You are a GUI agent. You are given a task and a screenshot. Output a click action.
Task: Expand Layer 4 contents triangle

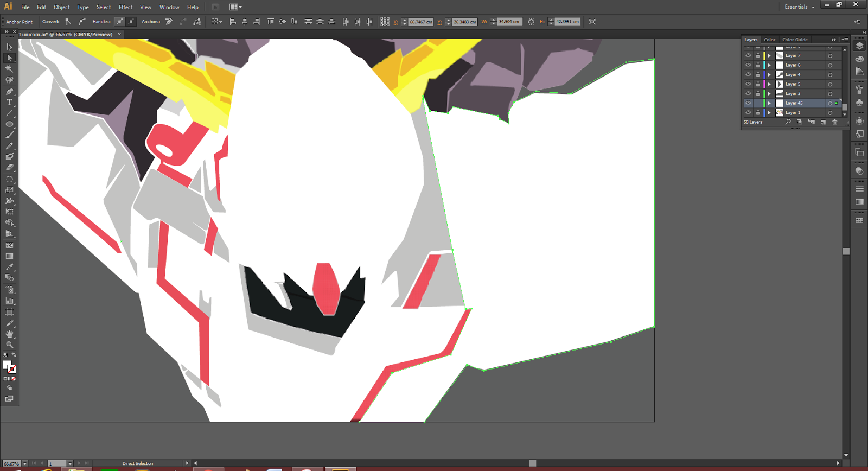(769, 74)
